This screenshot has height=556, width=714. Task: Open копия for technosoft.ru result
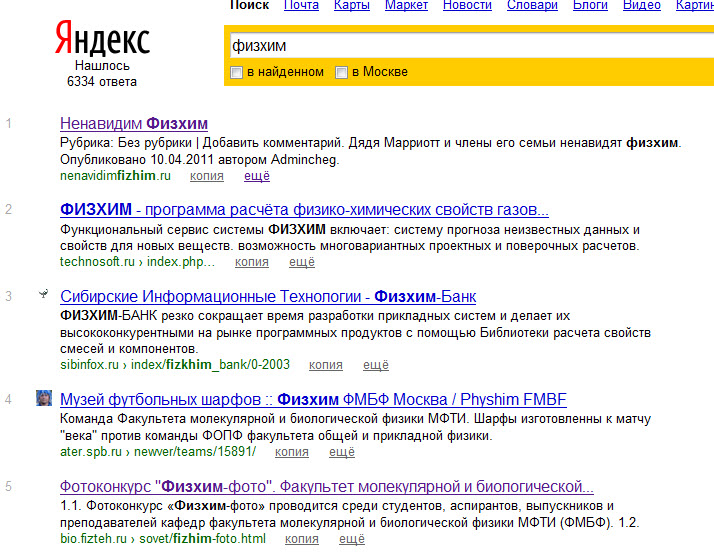(252, 262)
